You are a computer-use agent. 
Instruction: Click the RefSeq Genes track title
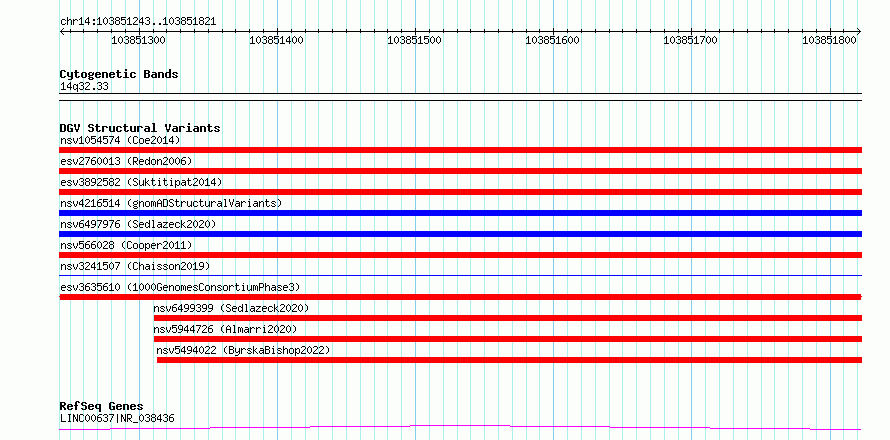[101, 407]
